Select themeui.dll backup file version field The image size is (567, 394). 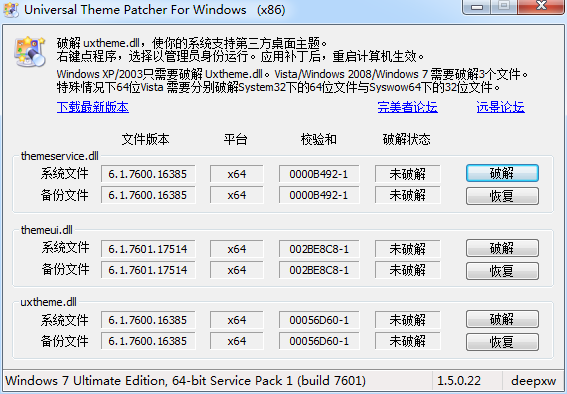click(148, 270)
